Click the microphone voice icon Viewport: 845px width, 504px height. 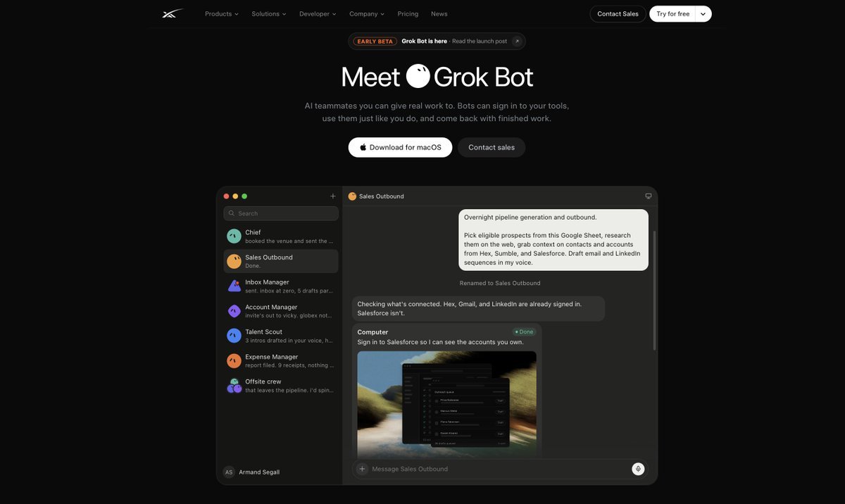(638, 469)
